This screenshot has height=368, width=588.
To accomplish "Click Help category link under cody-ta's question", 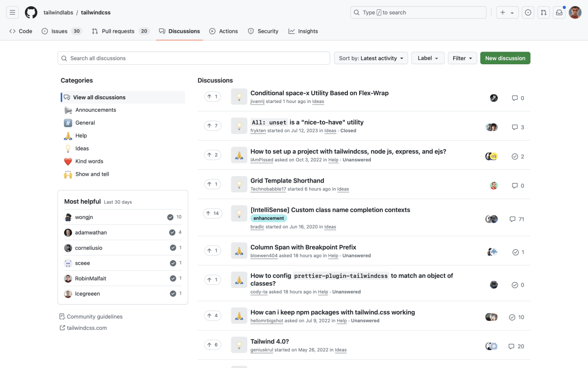I will coord(323,292).
